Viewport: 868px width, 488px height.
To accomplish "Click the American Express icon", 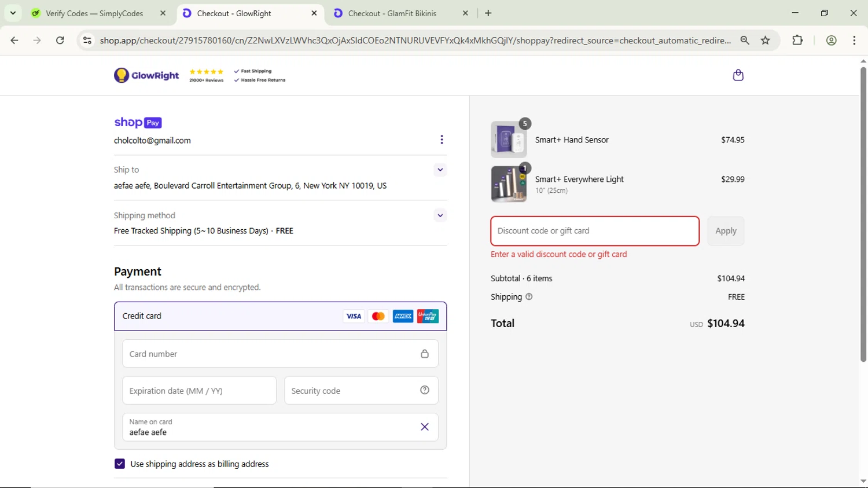I will [x=403, y=316].
